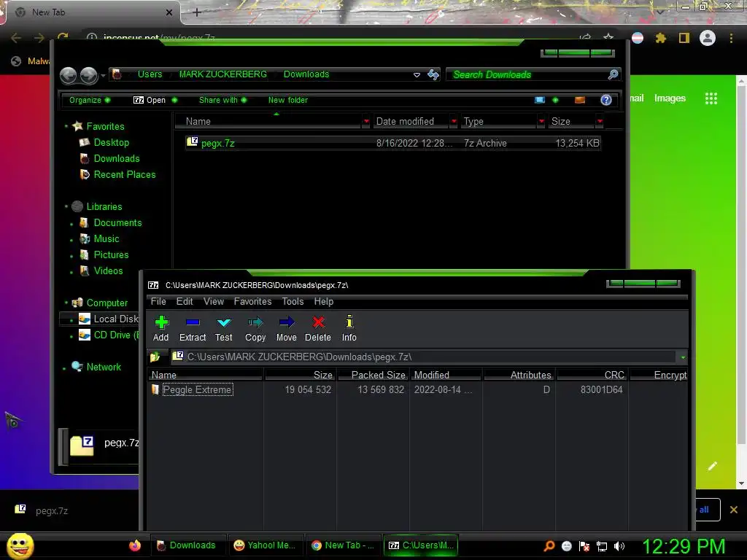Open the Favorites menu in 7-Zip
747x560 pixels.
click(252, 301)
